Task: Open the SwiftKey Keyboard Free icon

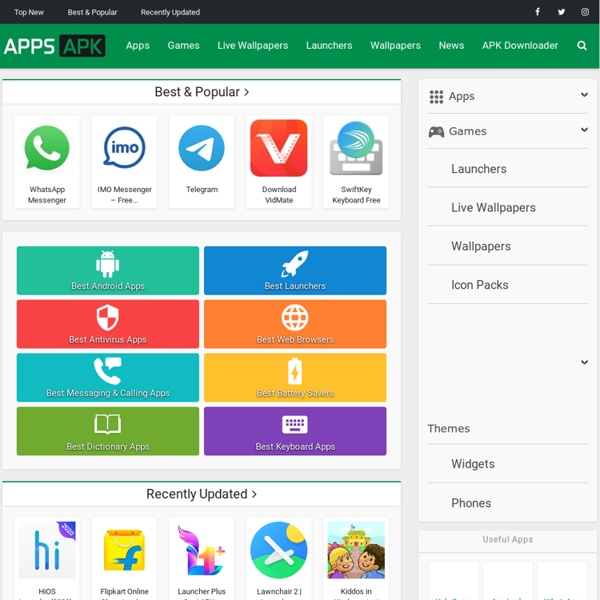Action: click(x=356, y=148)
